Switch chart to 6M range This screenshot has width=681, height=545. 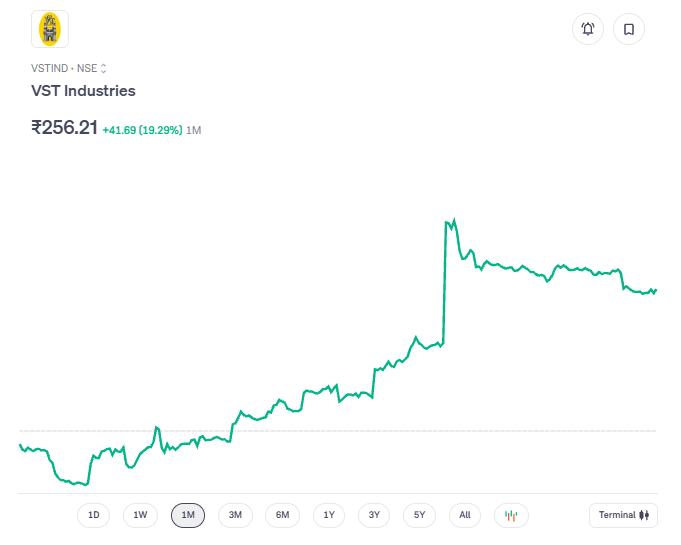[282, 515]
